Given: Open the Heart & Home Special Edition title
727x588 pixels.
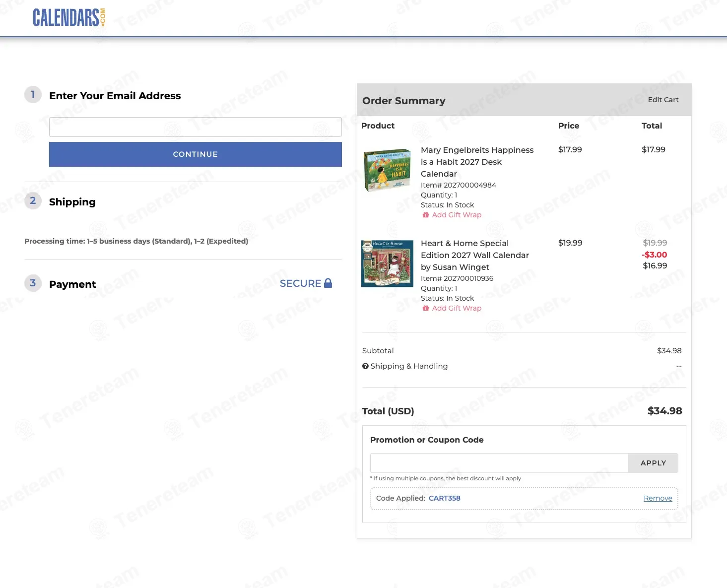Looking at the screenshot, I should tap(474, 255).
